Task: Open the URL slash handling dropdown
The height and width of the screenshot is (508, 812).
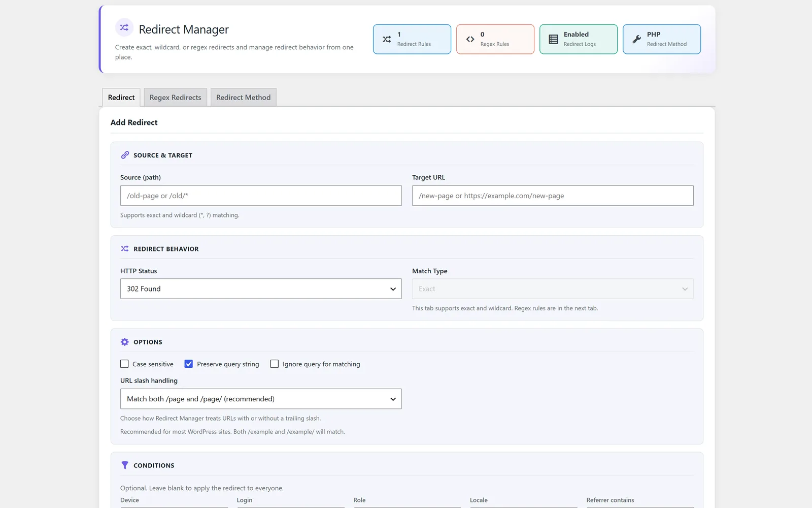Action: click(261, 399)
